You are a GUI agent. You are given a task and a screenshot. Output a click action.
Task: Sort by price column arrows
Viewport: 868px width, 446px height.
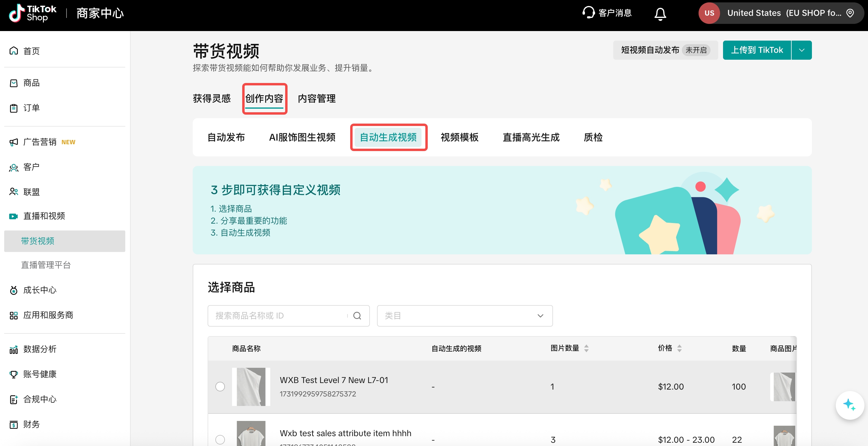(x=679, y=348)
